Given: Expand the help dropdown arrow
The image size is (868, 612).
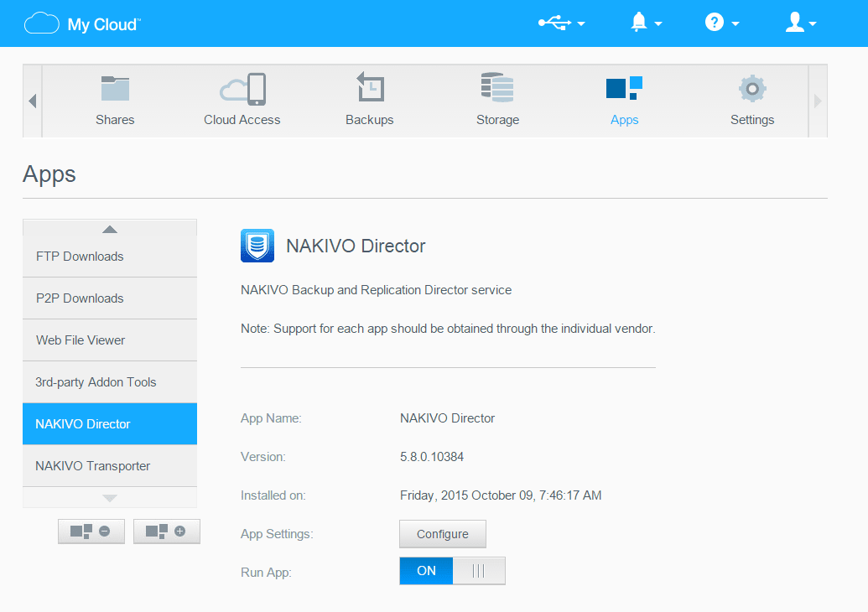Looking at the screenshot, I should tap(735, 23).
